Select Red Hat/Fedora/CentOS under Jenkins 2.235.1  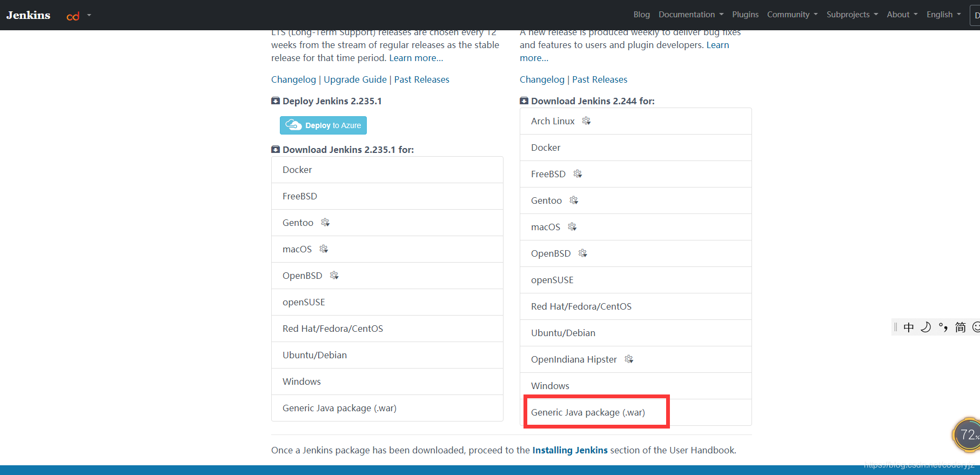pyautogui.click(x=387, y=329)
